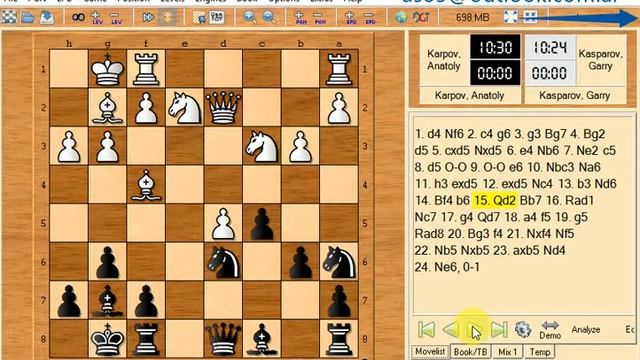Viewport: 640px width, 360px height.
Task: Click highlighted move 15. Qd2 in movelist
Action: 495,200
